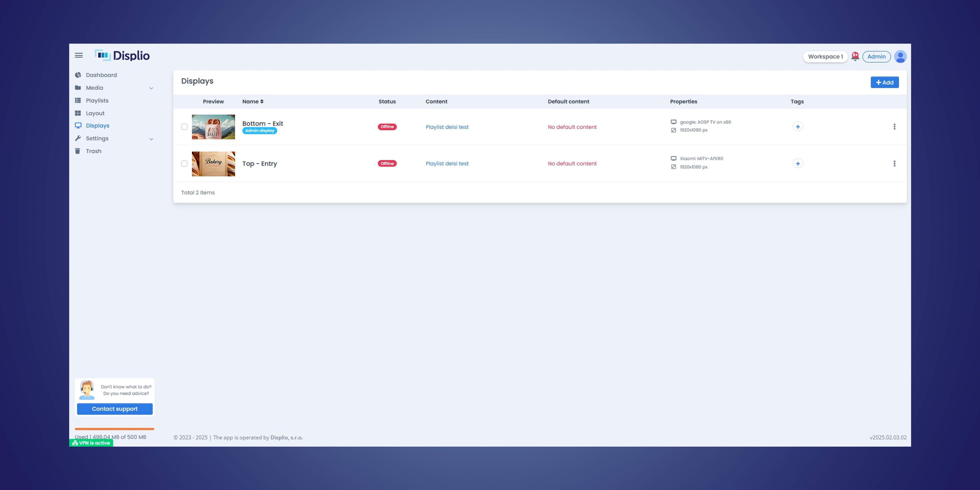This screenshot has height=490, width=980.
Task: Open the Bottom - Exit preview thumbnail
Action: coord(213,127)
